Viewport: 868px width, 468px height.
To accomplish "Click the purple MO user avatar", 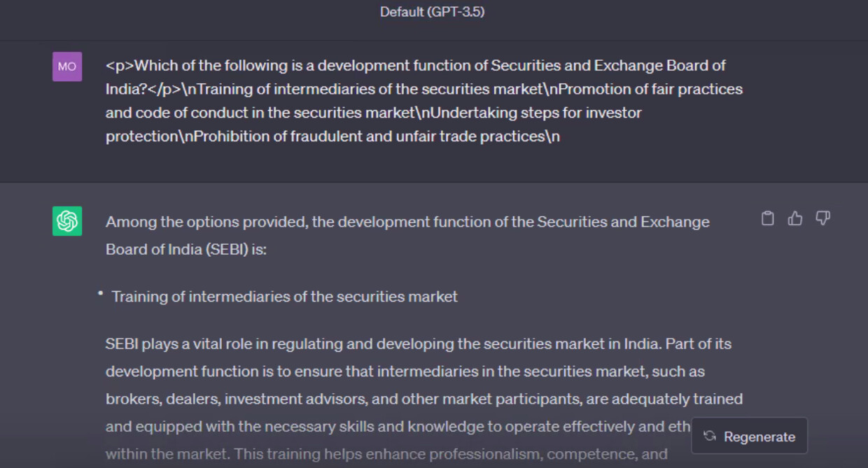I will click(67, 66).
